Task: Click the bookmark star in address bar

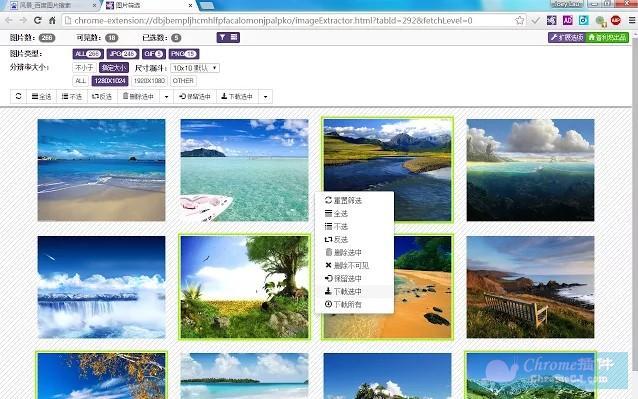Action: [x=520, y=20]
